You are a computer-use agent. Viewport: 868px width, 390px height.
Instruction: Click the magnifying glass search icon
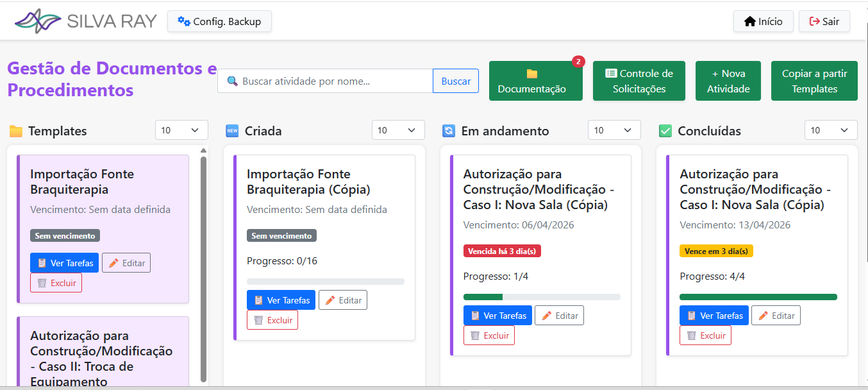[x=232, y=81]
